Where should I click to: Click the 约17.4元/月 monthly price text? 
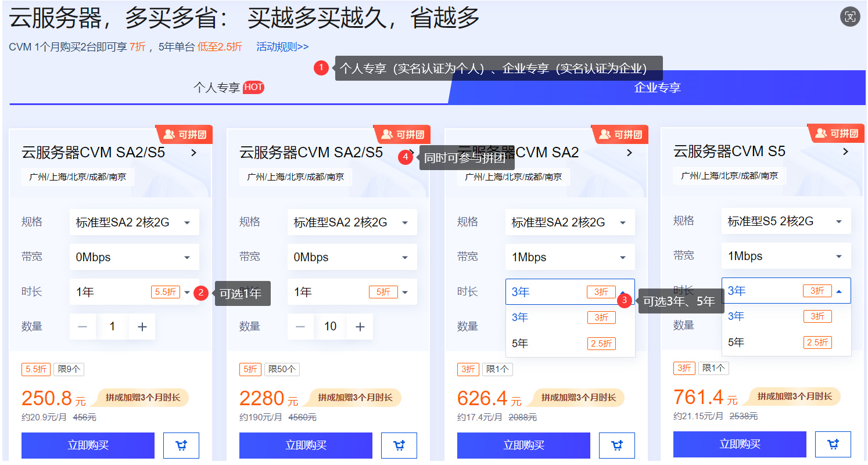480,417
